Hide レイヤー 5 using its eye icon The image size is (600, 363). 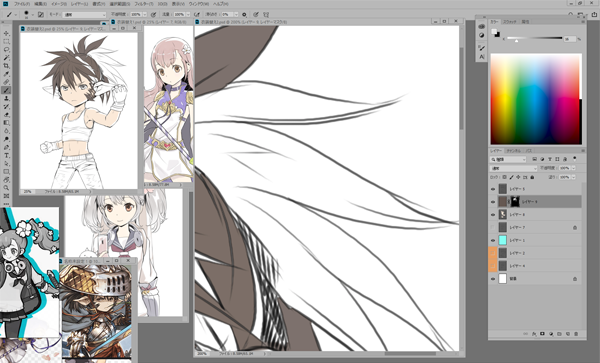point(493,189)
